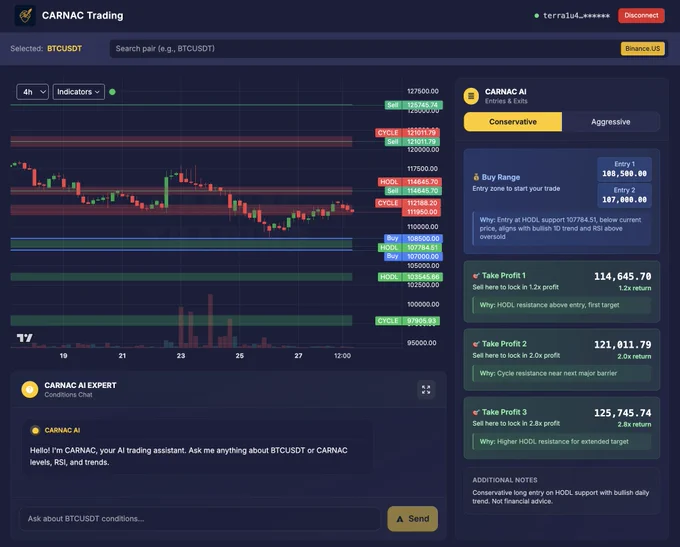Click the CYCLE 97905.93 chart label

click(408, 321)
